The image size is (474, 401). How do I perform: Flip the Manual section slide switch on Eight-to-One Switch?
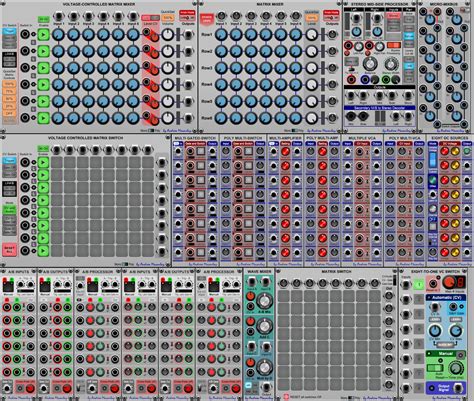coord(435,368)
